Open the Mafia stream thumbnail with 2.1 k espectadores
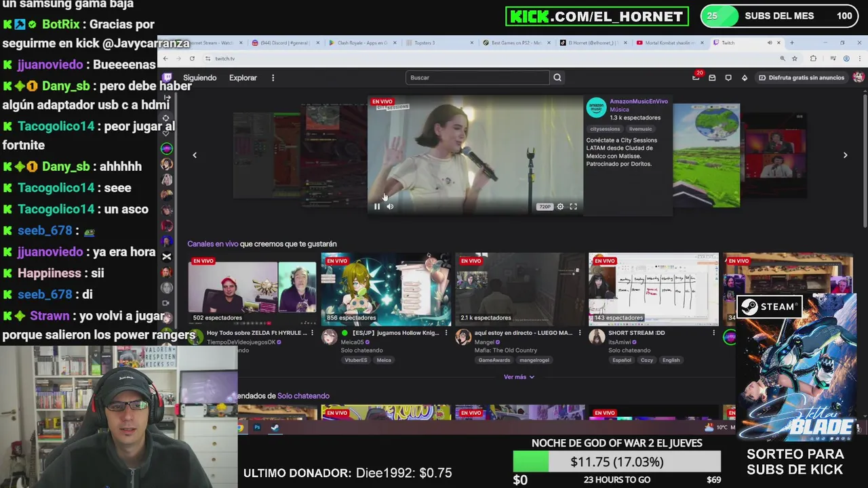The width and height of the screenshot is (868, 488). (519, 289)
